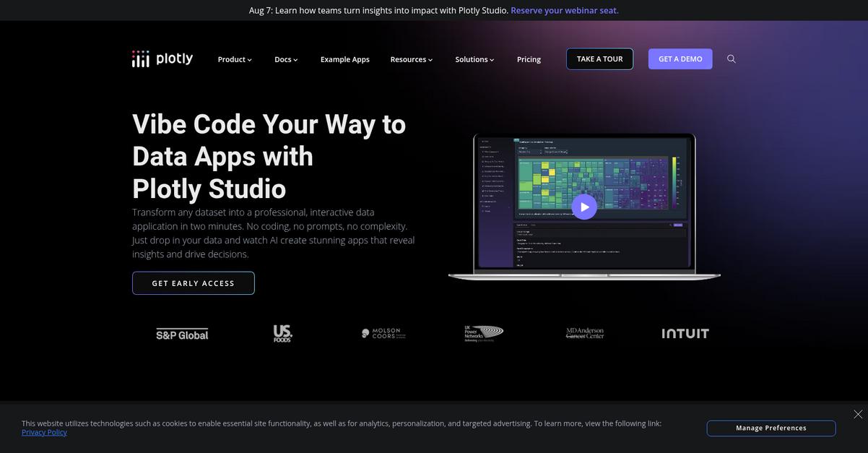Viewport: 868px width, 453px height.
Task: Click the US Foods logo
Action: pyautogui.click(x=283, y=333)
